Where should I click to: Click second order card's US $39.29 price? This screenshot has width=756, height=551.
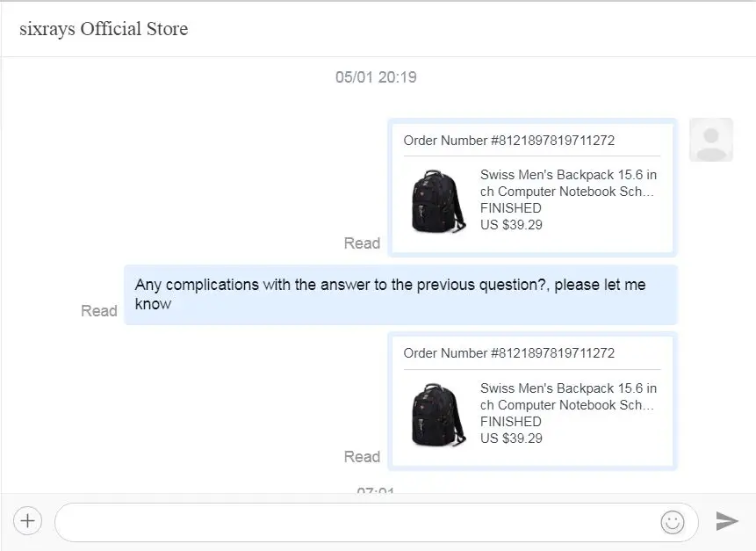511,439
